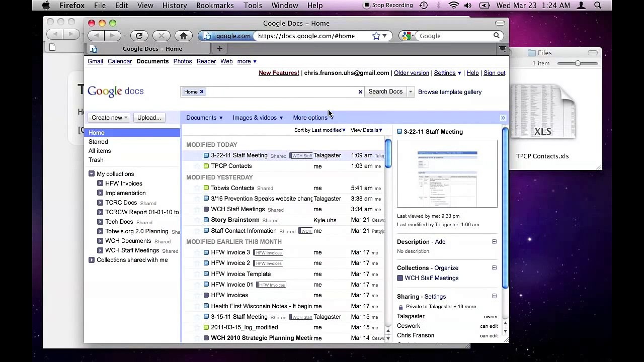Screen dimensions: 644x362
Task: Open the volume control in the menu bar
Action: pyautogui.click(x=468, y=6)
